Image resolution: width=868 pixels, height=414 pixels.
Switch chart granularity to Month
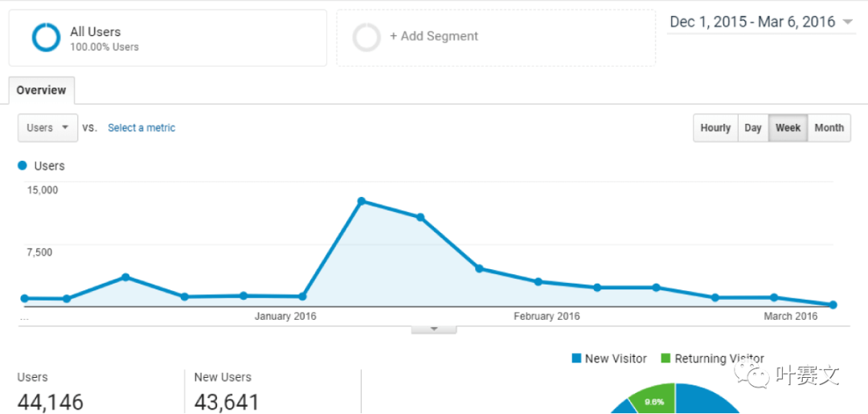[829, 128]
